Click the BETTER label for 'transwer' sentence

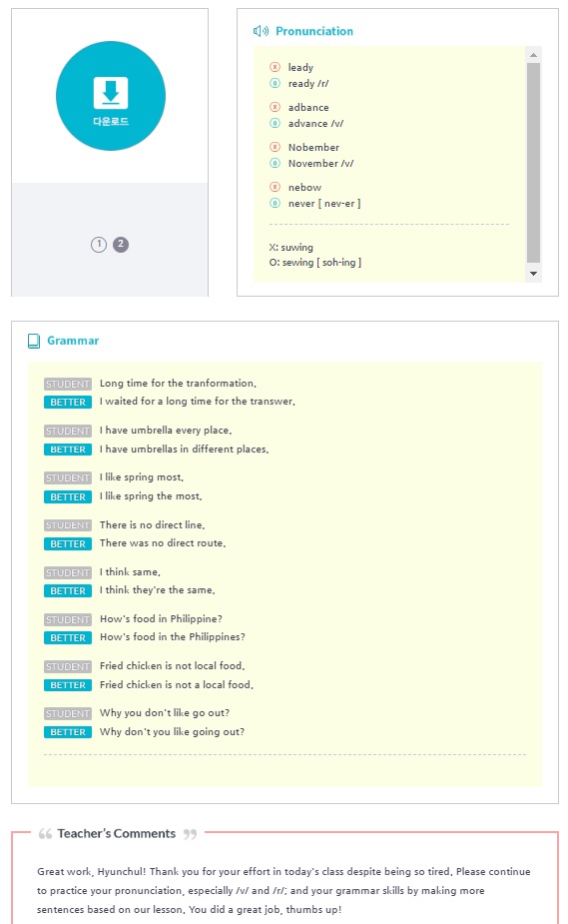[68, 402]
